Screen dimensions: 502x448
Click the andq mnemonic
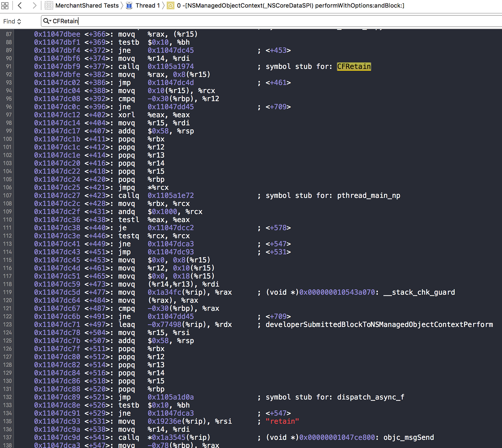pyautogui.click(x=126, y=212)
